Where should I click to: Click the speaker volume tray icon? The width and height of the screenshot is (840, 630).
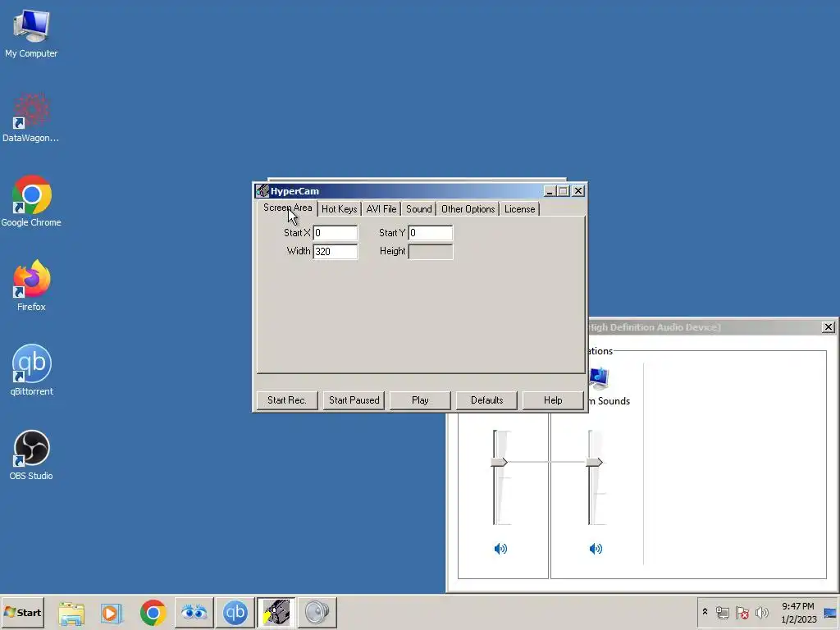tap(761, 612)
